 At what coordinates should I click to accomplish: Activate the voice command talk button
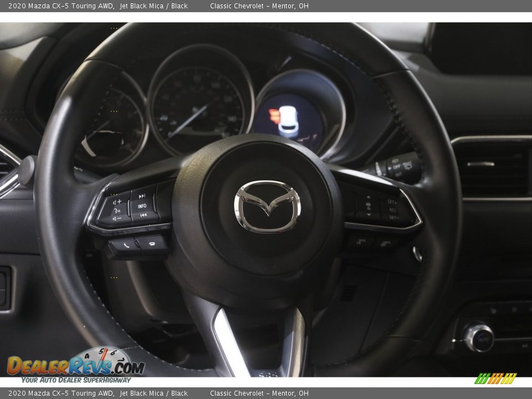click(116, 211)
